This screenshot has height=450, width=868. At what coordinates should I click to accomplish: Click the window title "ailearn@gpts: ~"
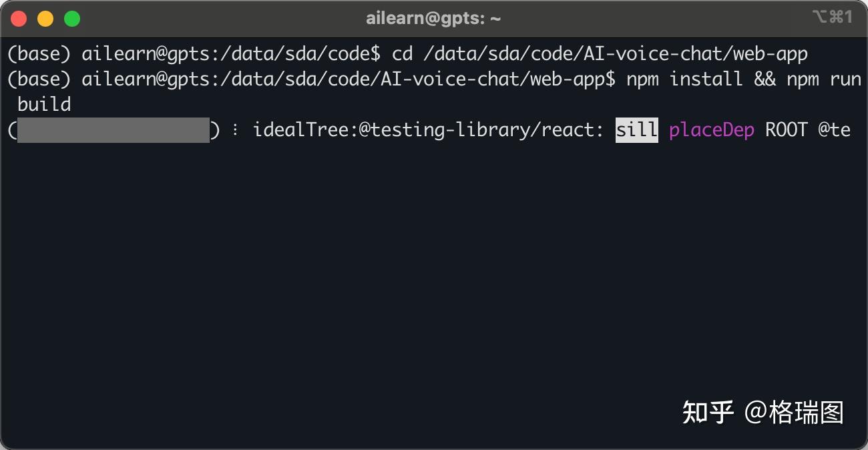point(433,19)
